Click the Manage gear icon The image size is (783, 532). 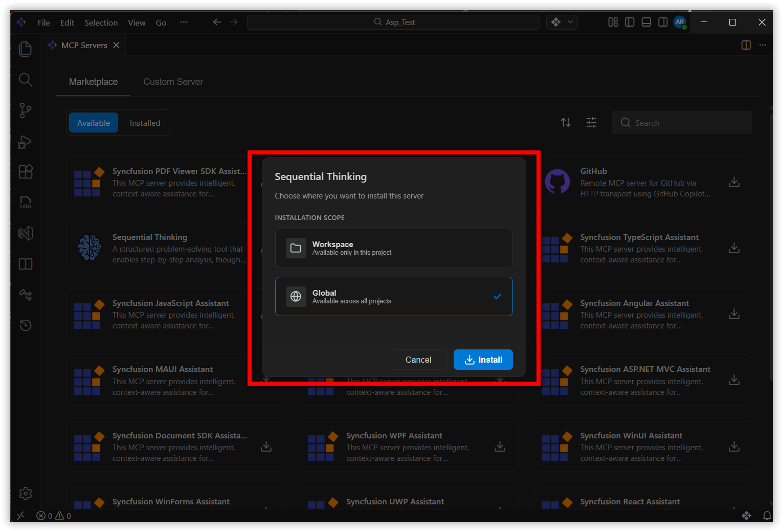click(25, 494)
